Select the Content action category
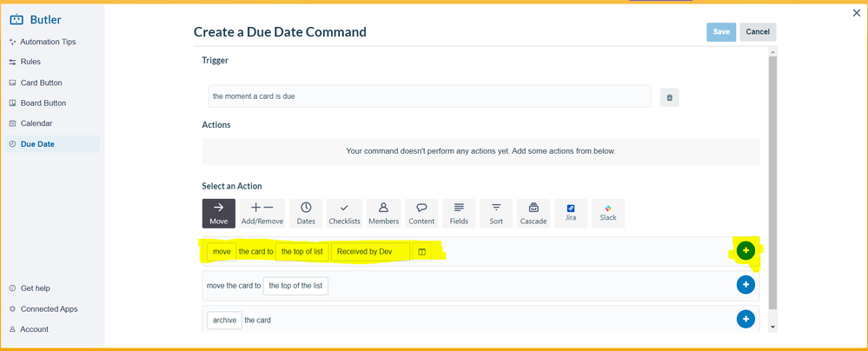 421,214
